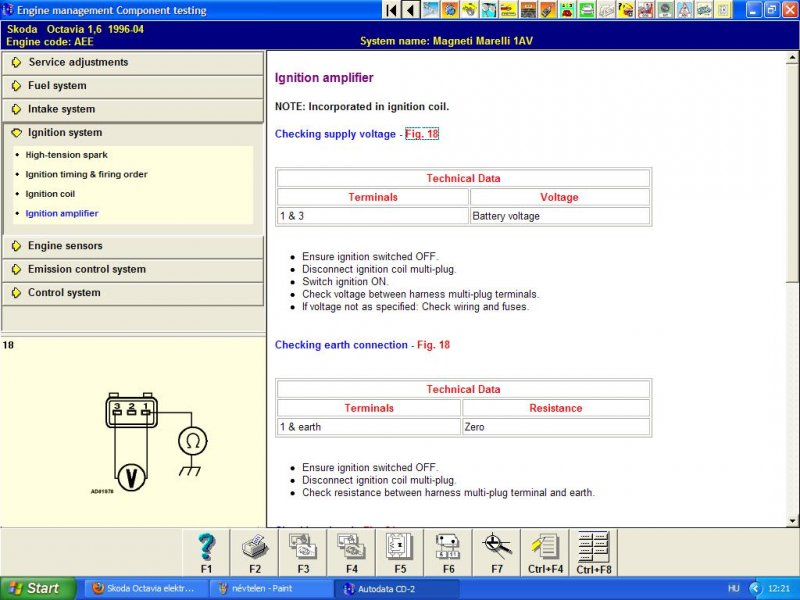Click the content pane scrollbar thumb

point(792,172)
